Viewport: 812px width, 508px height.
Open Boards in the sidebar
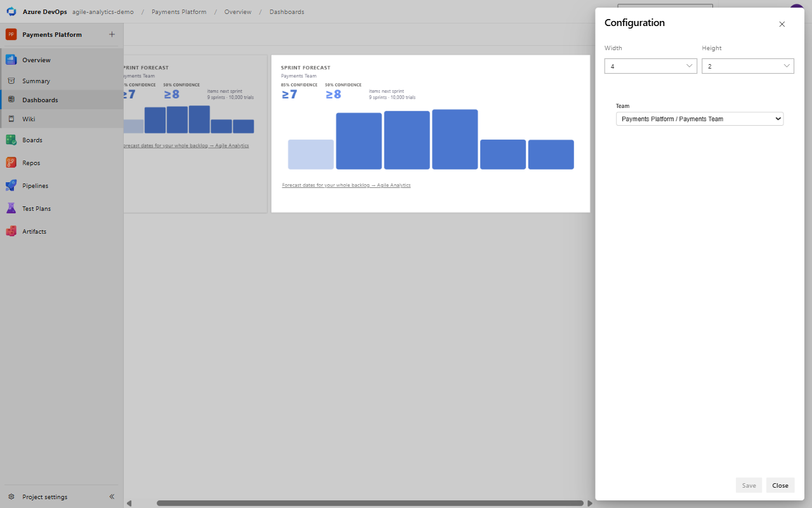[62, 140]
